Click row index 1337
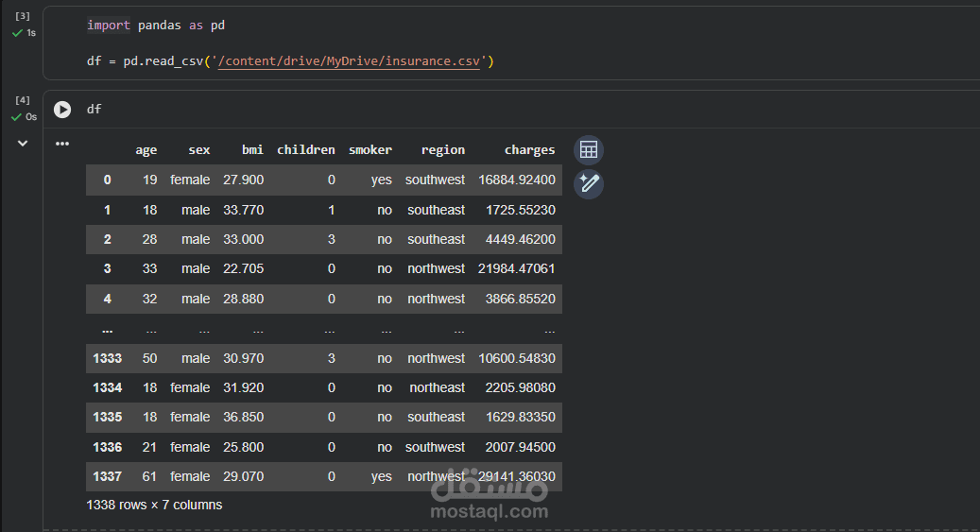The image size is (980, 532). [x=108, y=476]
